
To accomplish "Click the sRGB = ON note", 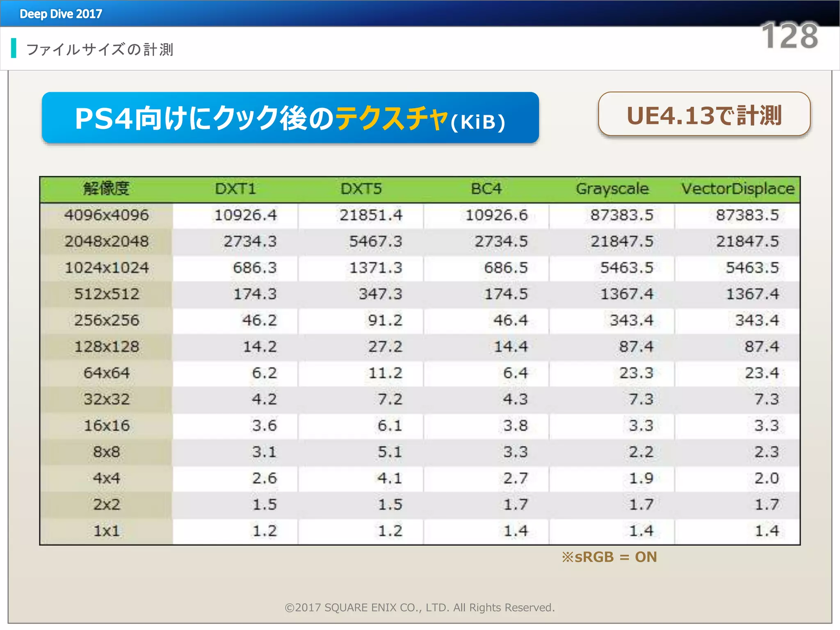I will [x=609, y=557].
